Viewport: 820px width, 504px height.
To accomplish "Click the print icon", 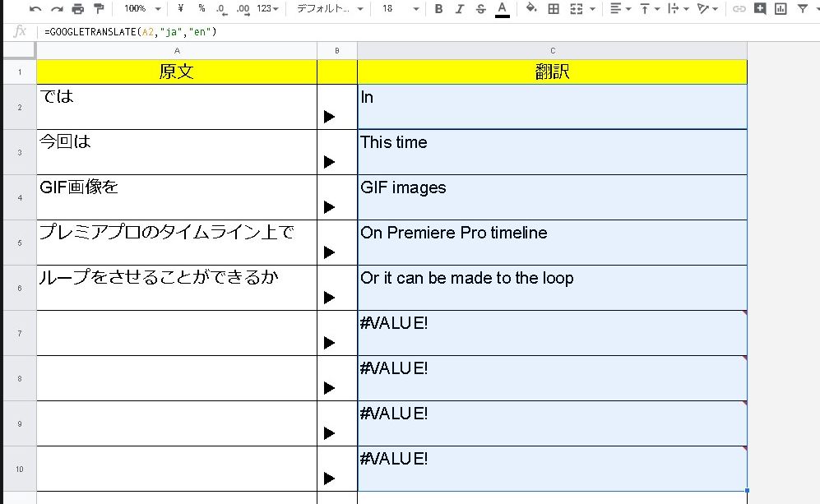I will 77,8.
